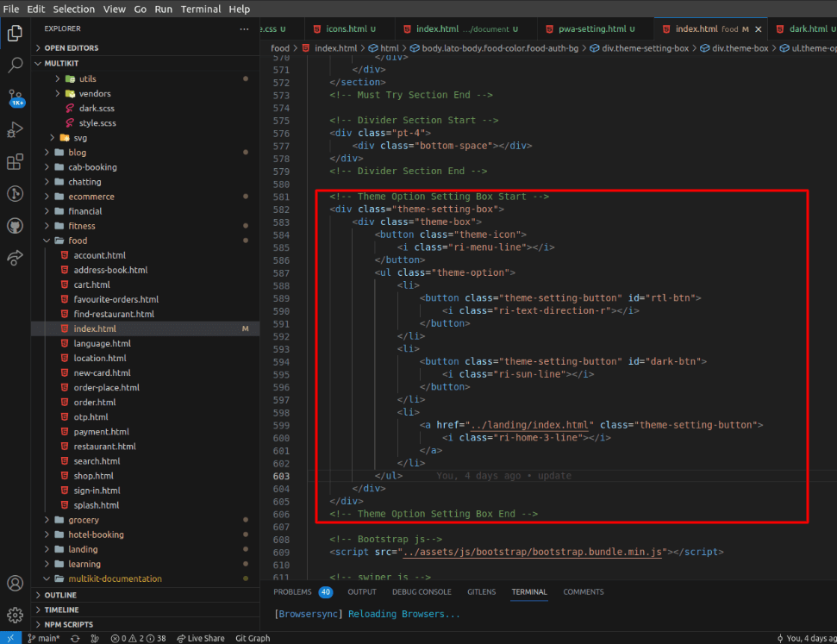
Task: Click the Manage gear icon
Action: 15,615
